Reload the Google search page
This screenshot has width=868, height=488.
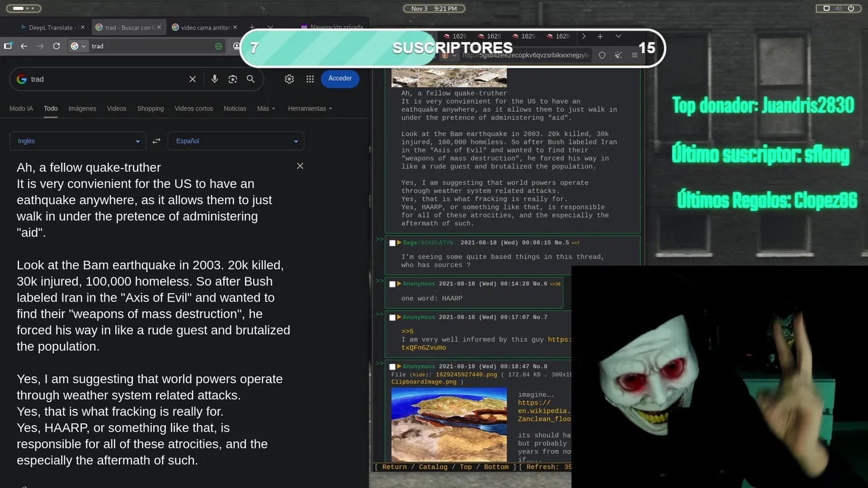pyautogui.click(x=56, y=46)
